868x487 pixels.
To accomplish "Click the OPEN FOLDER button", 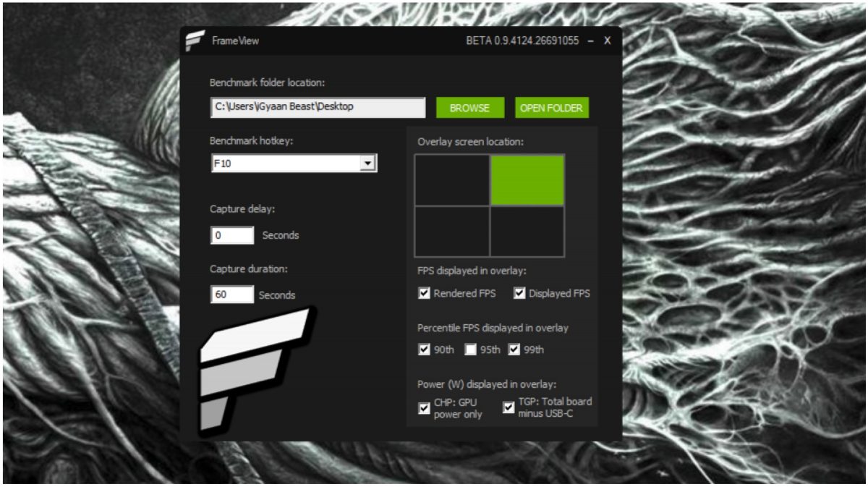I will pyautogui.click(x=551, y=108).
